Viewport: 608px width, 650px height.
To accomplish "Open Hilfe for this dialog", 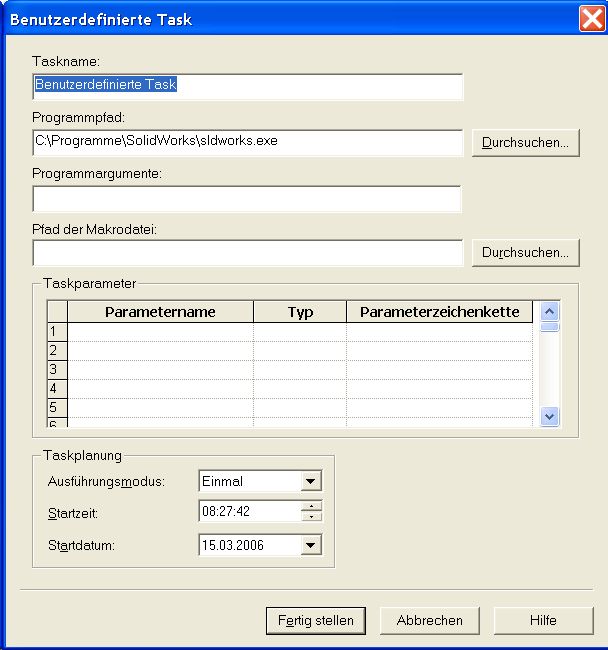I will pyautogui.click(x=543, y=621).
